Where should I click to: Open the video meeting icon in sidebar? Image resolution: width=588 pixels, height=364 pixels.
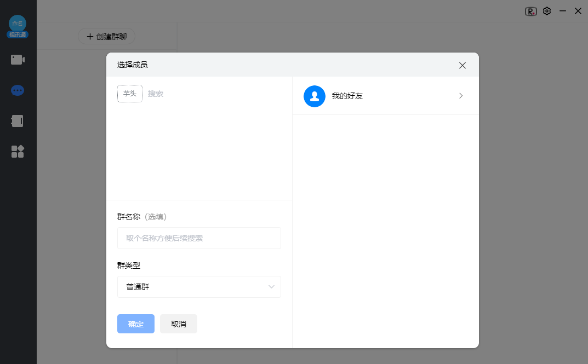[17, 59]
